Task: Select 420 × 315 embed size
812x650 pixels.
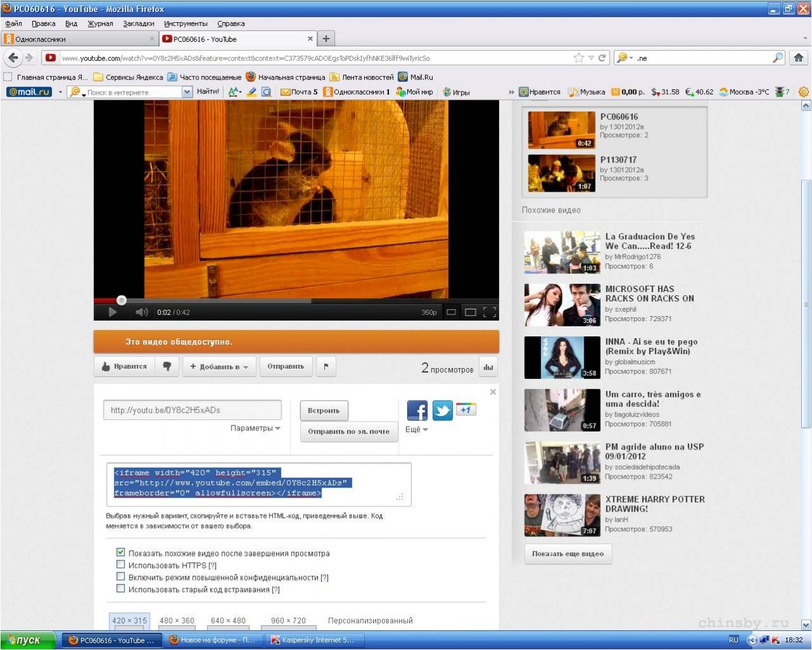Action: coord(129,621)
